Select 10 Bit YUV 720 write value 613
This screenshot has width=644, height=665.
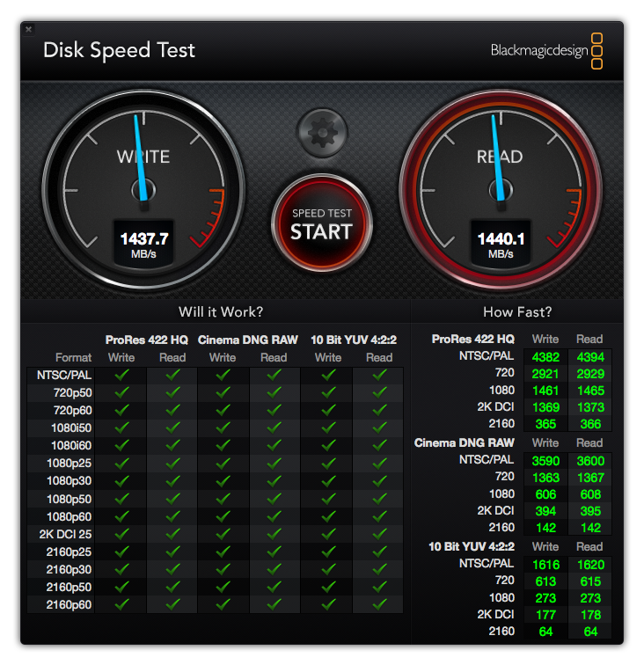tap(545, 581)
